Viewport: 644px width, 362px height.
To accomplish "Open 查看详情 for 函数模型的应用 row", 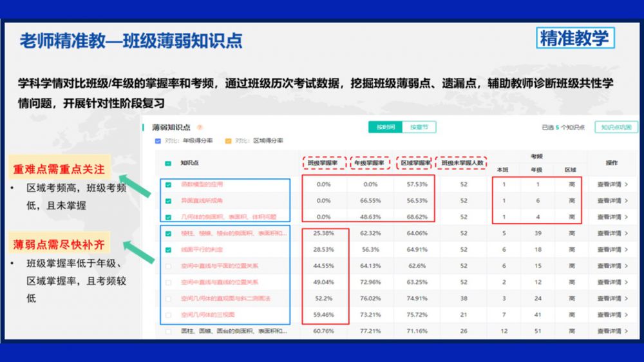I will point(609,184).
